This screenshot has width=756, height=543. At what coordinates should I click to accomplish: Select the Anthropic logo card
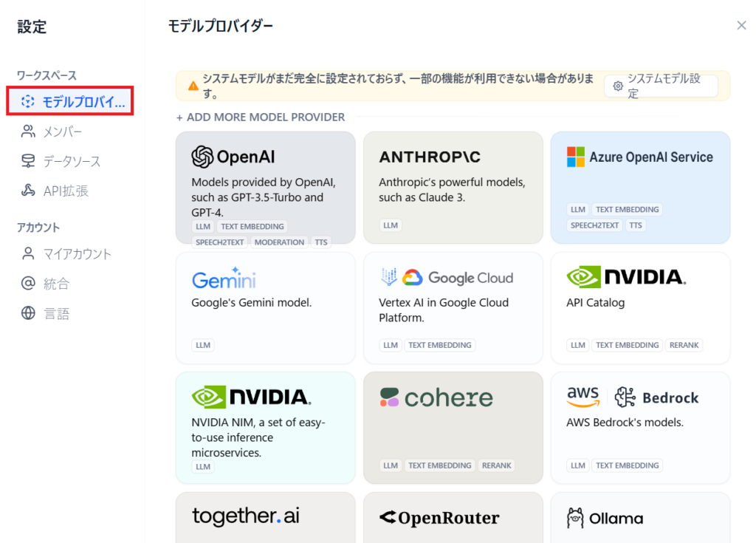430,157
